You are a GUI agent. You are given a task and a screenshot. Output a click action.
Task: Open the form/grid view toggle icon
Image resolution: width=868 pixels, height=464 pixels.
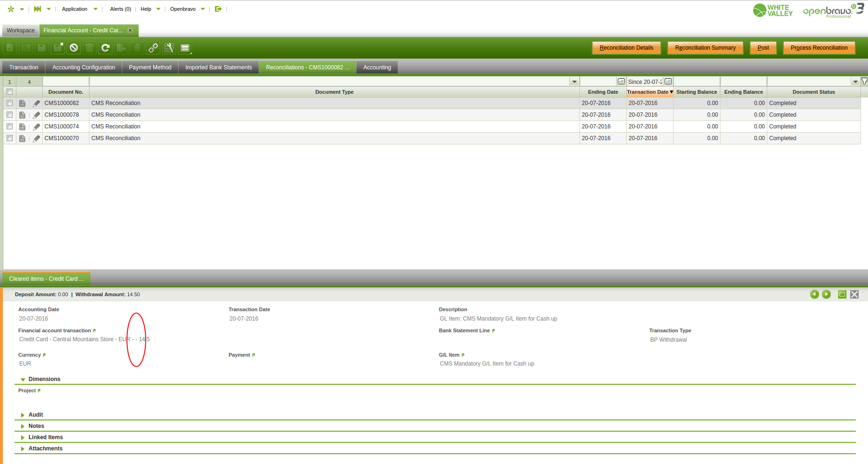(185, 48)
